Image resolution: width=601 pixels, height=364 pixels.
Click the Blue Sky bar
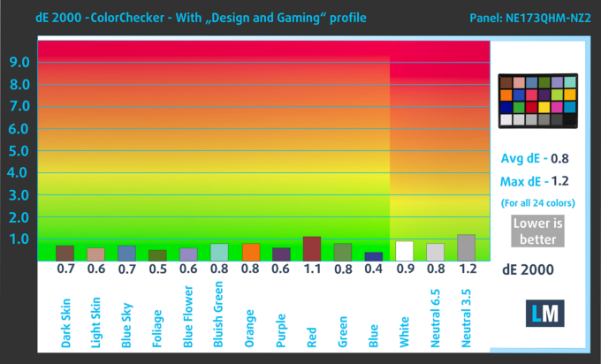coord(127,254)
